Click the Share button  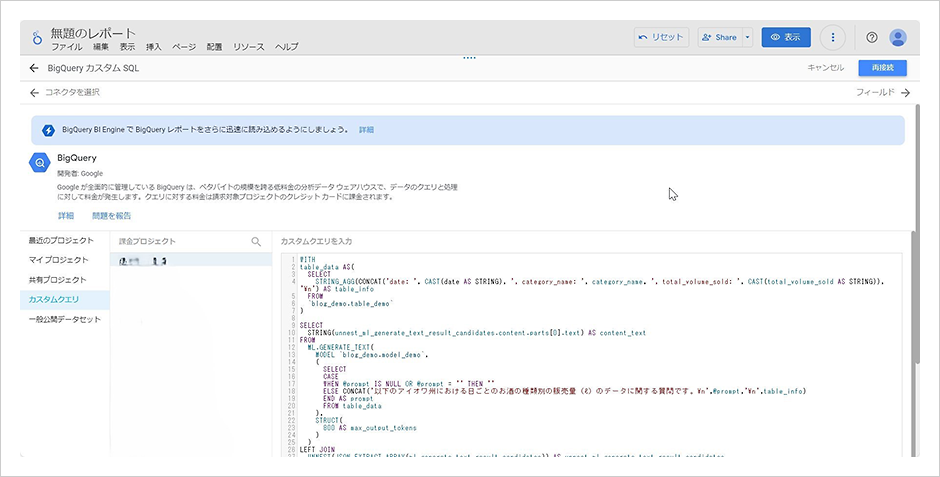[720, 37]
